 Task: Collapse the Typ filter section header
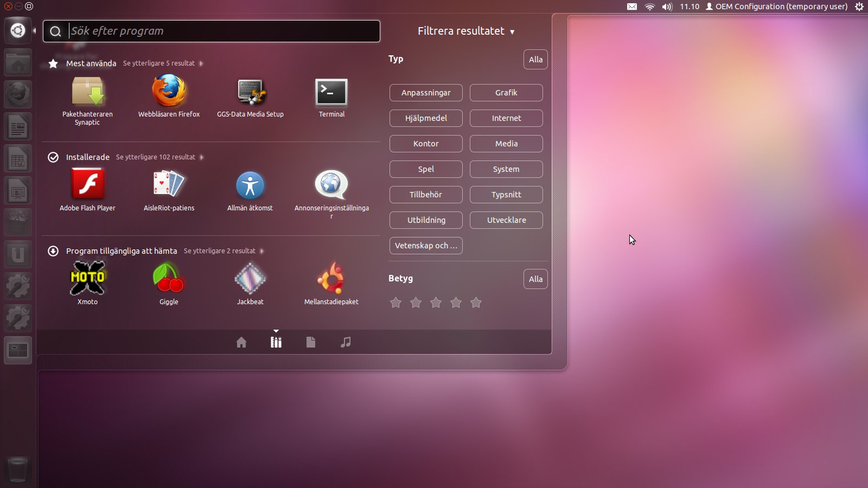coord(395,59)
